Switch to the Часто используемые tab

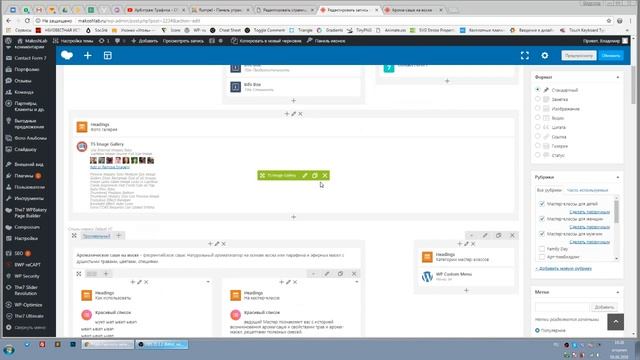(587, 190)
